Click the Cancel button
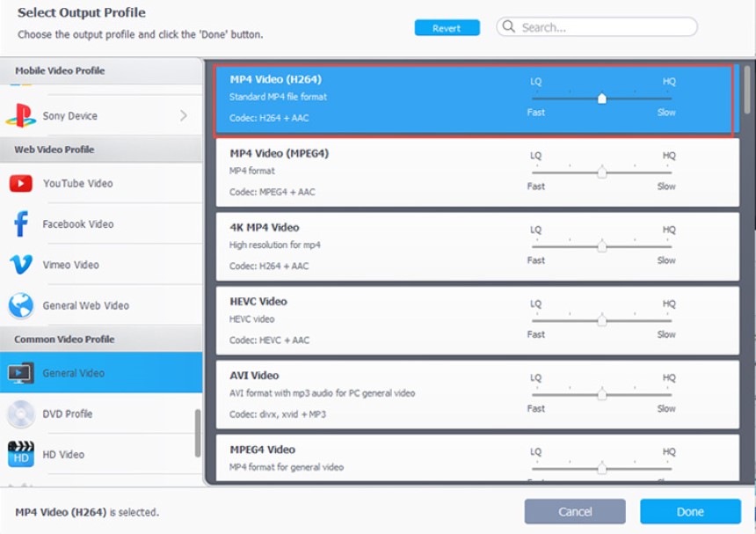This screenshot has width=756, height=534. coord(575,511)
